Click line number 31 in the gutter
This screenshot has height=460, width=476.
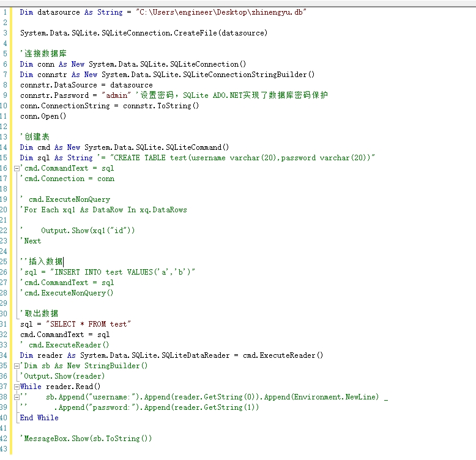5,324
